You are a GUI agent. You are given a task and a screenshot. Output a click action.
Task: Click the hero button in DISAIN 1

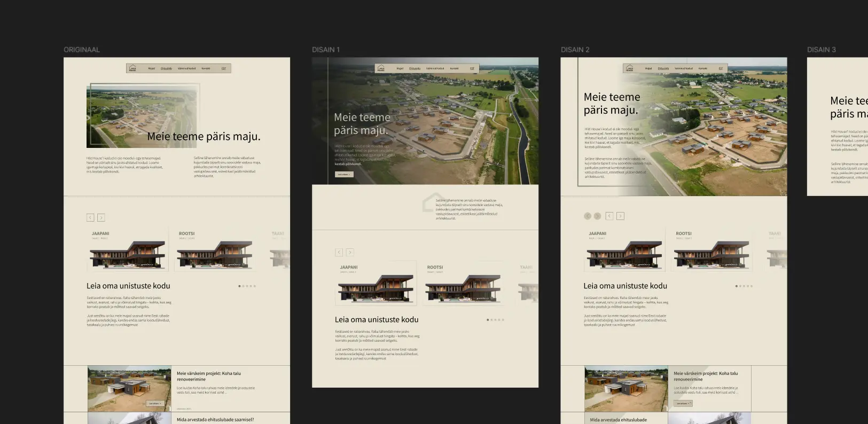click(x=344, y=175)
